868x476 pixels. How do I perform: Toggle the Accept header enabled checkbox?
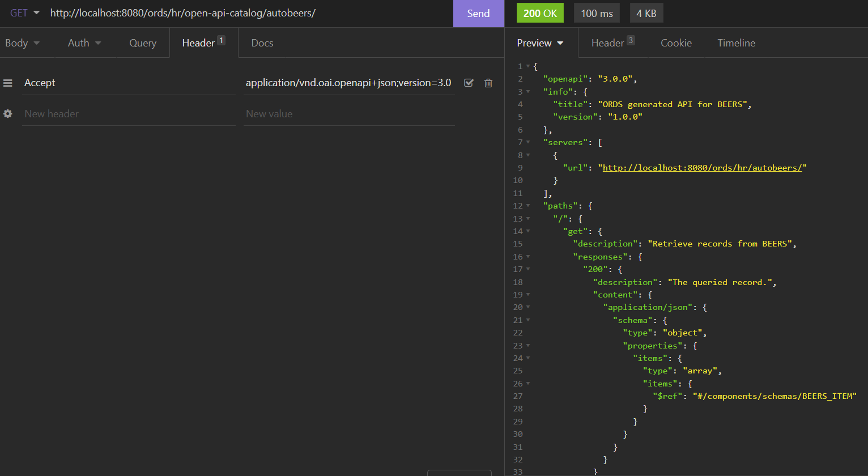point(469,83)
